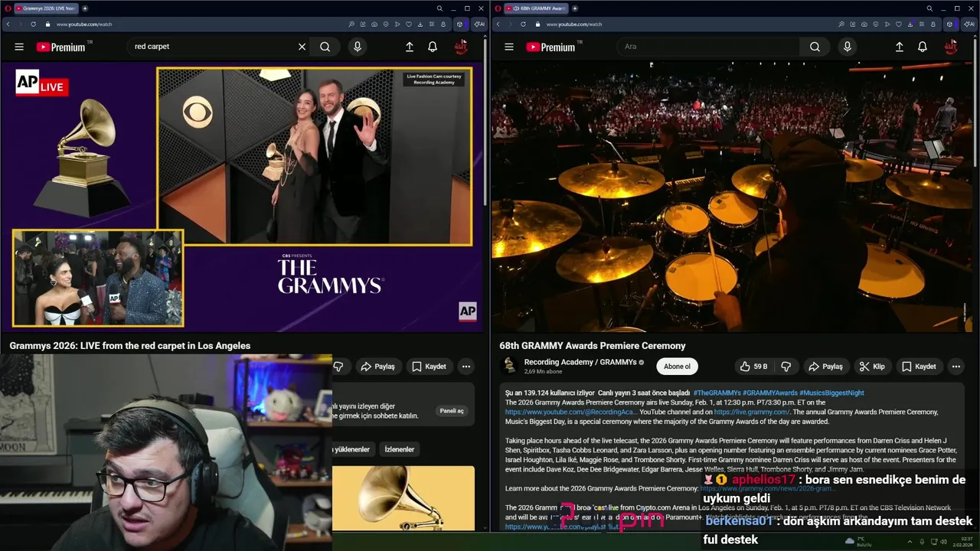
Task: Open account avatar menu in right window
Action: [x=951, y=47]
